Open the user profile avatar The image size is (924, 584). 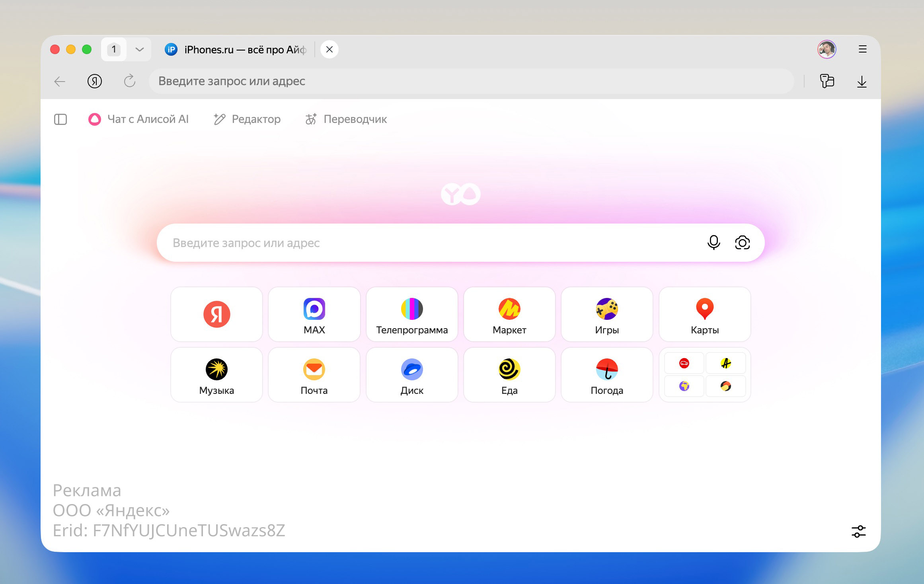click(827, 49)
